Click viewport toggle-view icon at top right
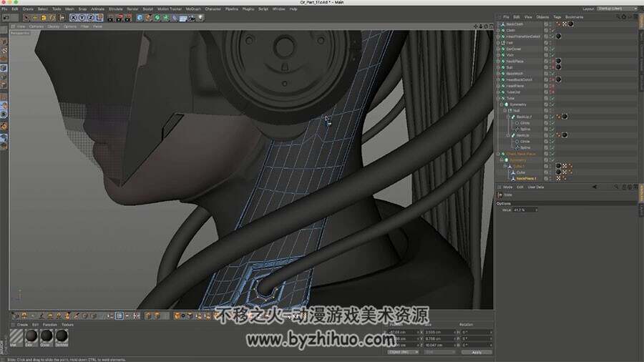The image size is (644, 362). click(x=491, y=26)
